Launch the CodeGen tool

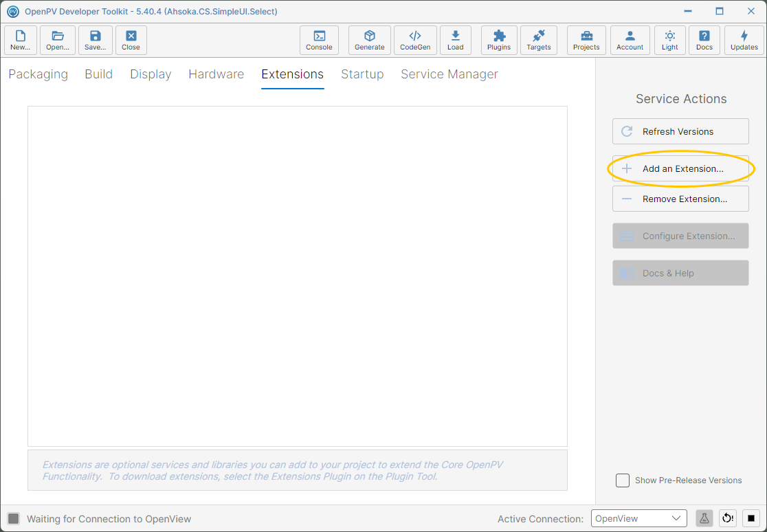pyautogui.click(x=415, y=40)
